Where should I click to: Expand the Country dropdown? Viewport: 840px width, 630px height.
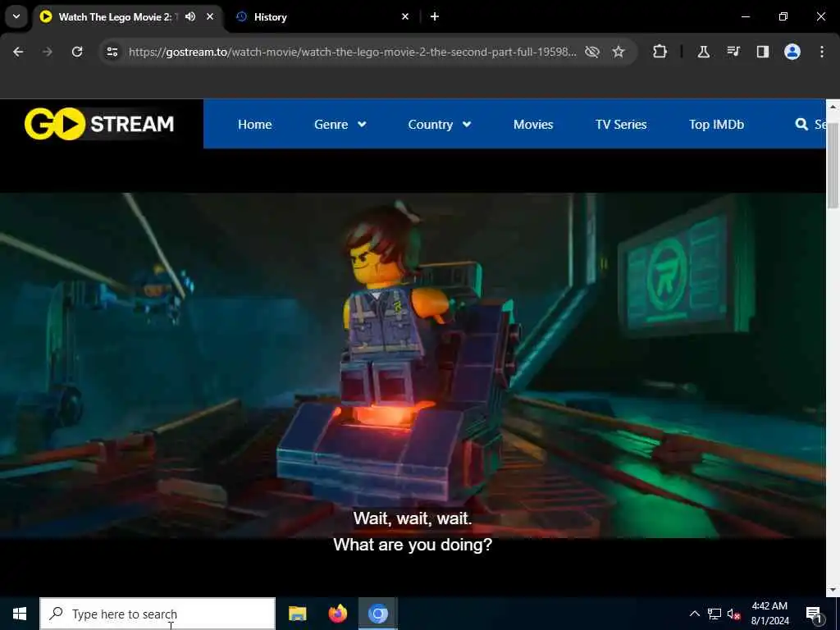click(440, 125)
